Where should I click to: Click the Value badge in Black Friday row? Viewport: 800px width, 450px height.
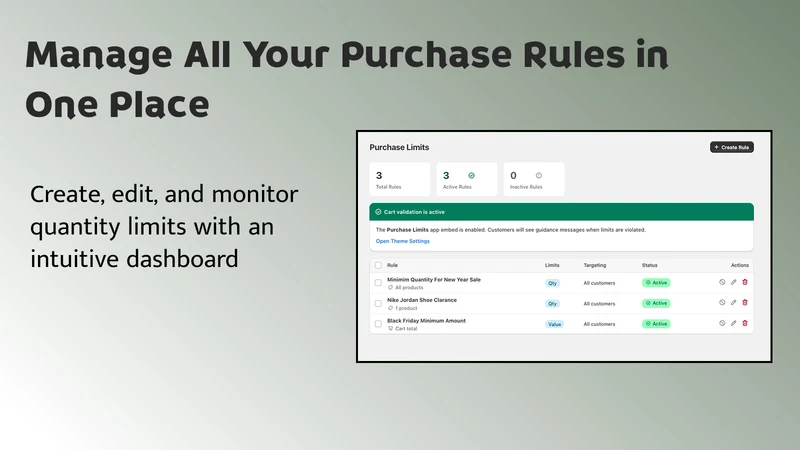(554, 324)
